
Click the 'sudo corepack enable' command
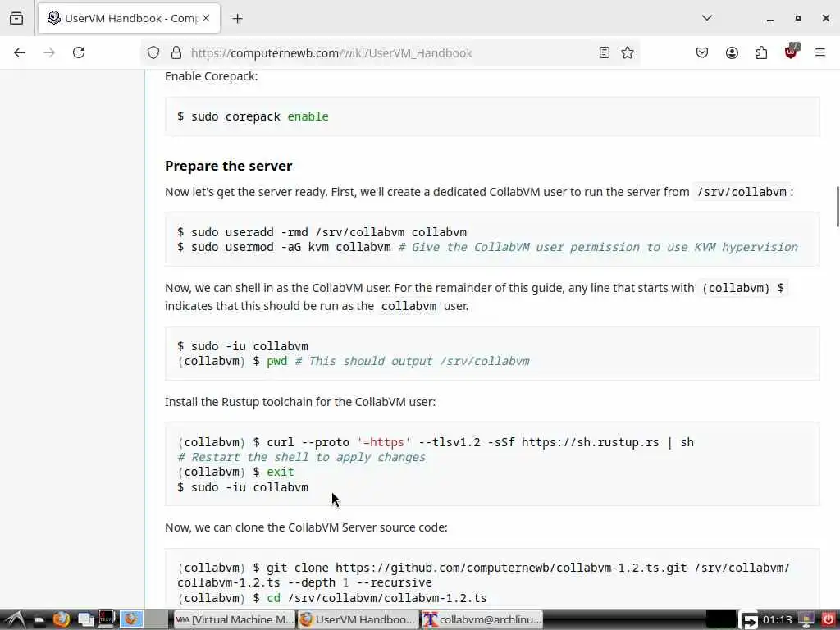click(x=253, y=116)
